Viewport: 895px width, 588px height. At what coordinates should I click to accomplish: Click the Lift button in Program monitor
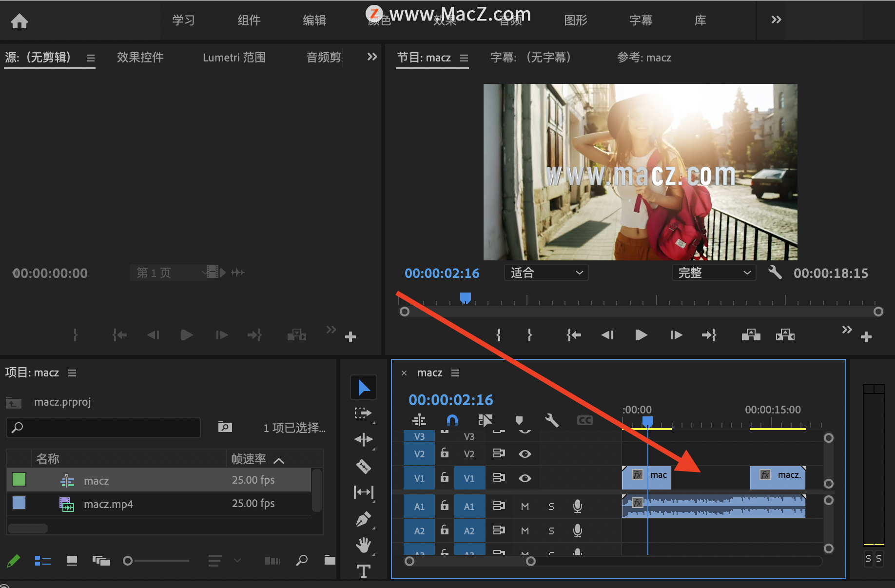coord(751,335)
